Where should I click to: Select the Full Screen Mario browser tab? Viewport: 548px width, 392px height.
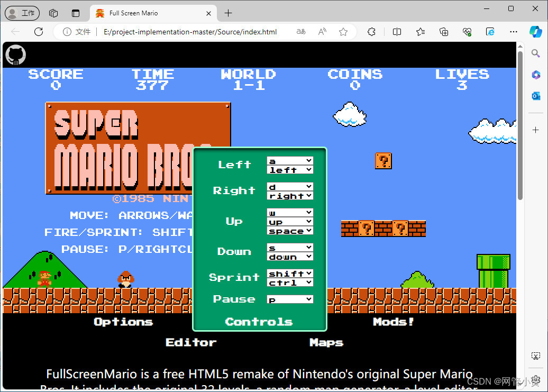(x=154, y=13)
